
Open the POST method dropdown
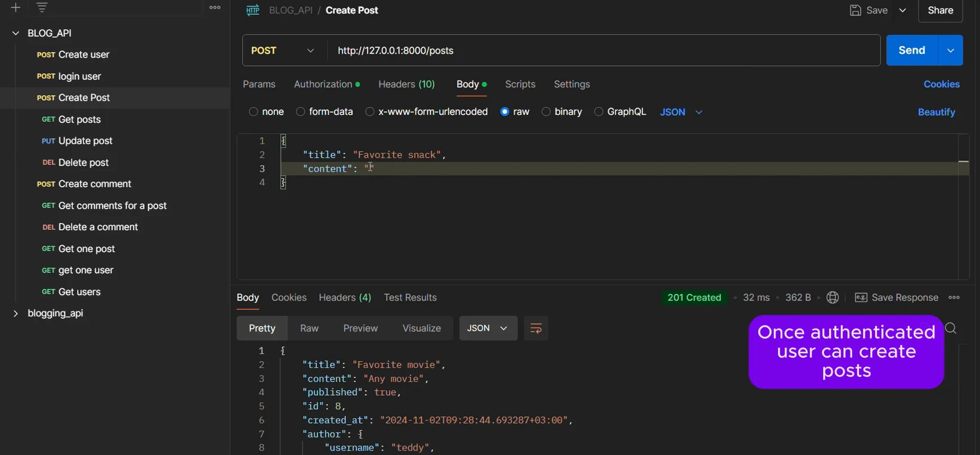(284, 50)
